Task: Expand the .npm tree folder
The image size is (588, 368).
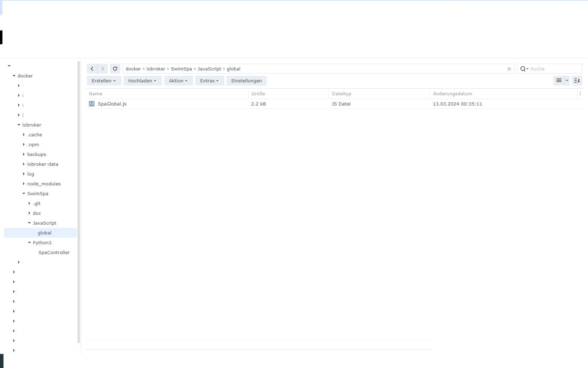Action: click(x=24, y=144)
